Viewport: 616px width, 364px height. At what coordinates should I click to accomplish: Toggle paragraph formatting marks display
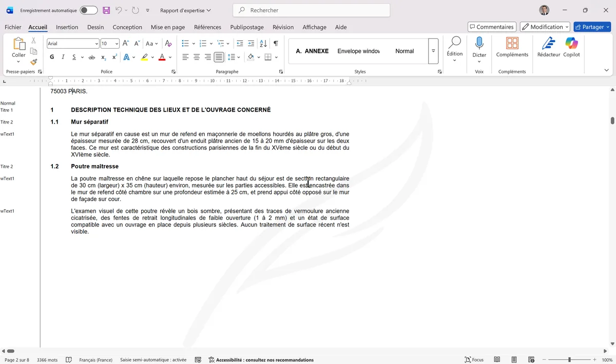(276, 43)
